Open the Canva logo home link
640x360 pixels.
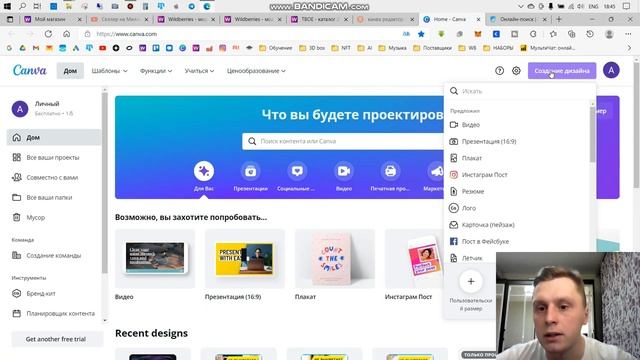[x=29, y=70]
